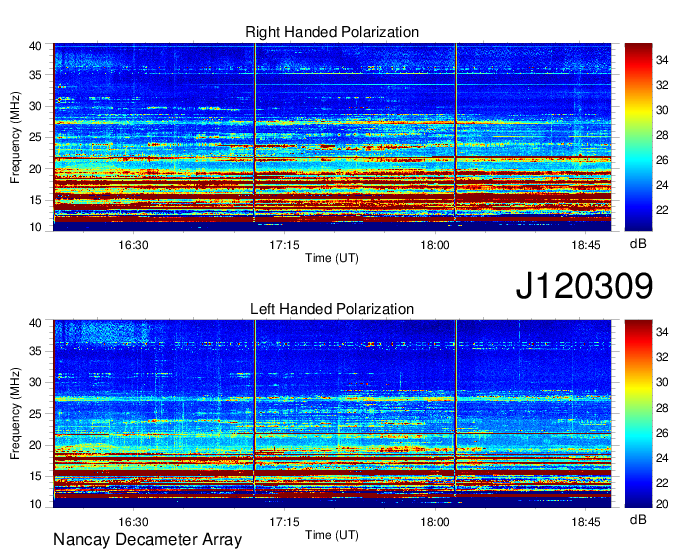
Task: Click the 15 MHz tick on top plot
Action: [35, 200]
